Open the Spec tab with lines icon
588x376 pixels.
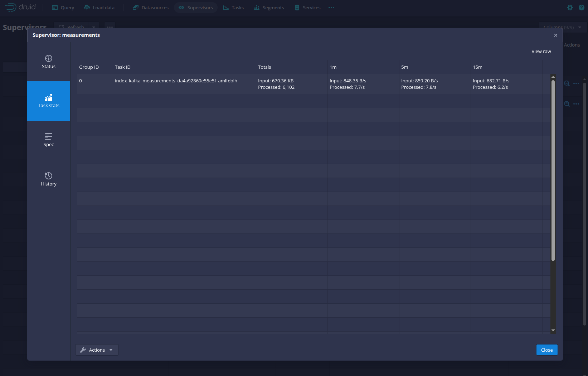49,140
